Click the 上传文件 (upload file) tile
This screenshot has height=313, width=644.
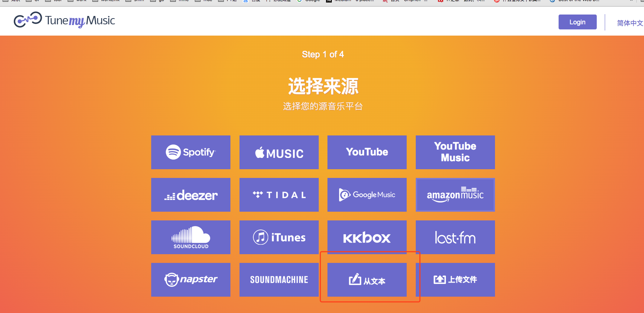[455, 280]
